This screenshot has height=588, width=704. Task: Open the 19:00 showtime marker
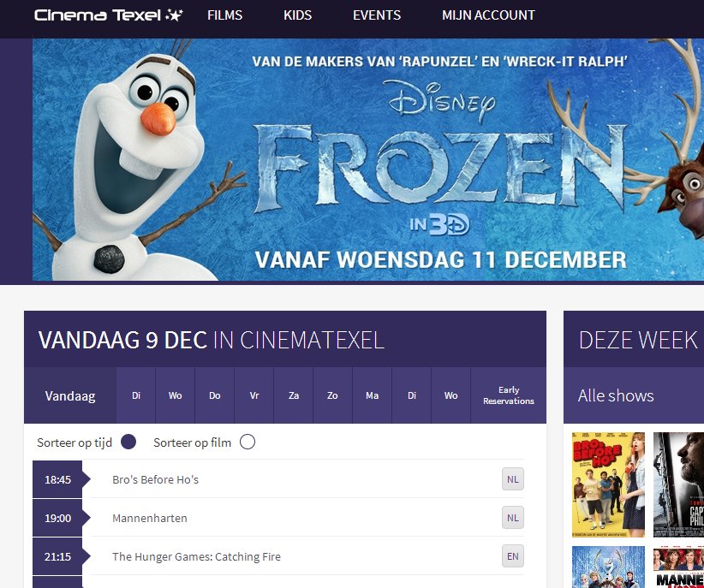[x=58, y=518]
